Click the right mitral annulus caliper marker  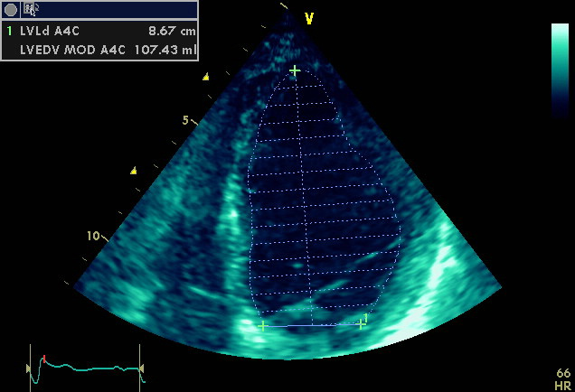point(362,322)
